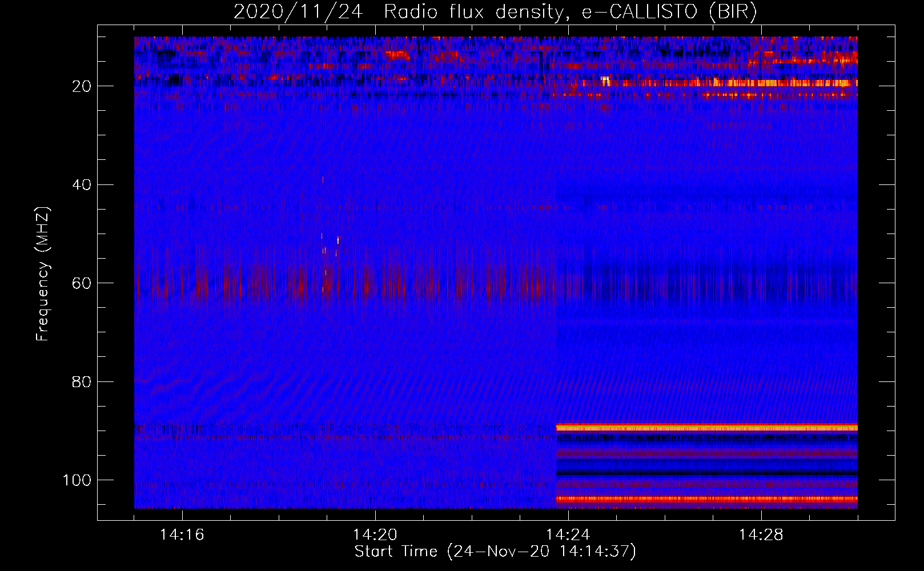
Task: Click the yellow spike near 51 MHz
Action: pyautogui.click(x=338, y=240)
